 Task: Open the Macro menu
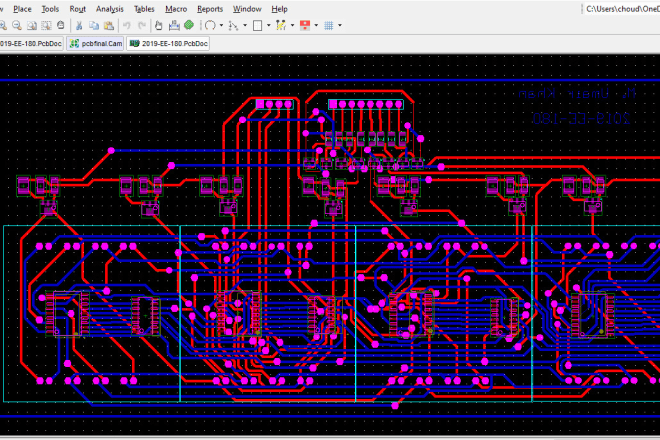point(176,9)
